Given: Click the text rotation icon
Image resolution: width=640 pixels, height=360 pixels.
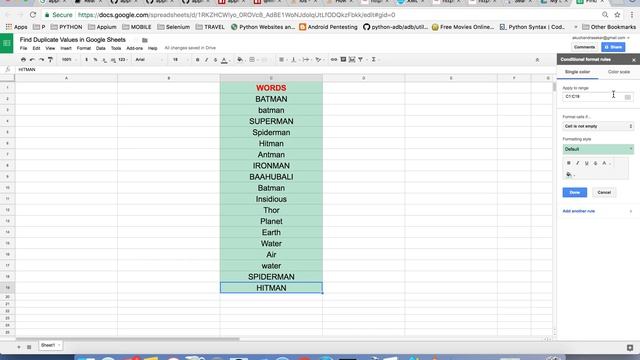Looking at the screenshot, I should tap(318, 60).
